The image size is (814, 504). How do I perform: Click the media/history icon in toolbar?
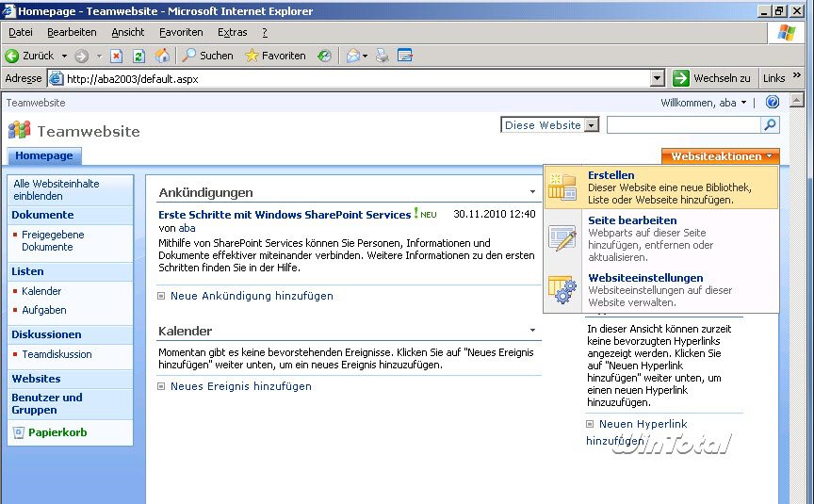coord(324,56)
